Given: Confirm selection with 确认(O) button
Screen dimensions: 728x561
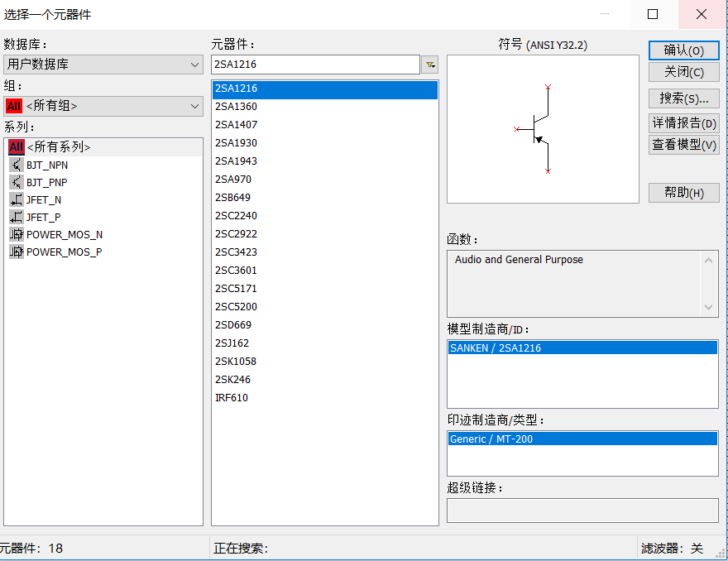Looking at the screenshot, I should point(684,50).
